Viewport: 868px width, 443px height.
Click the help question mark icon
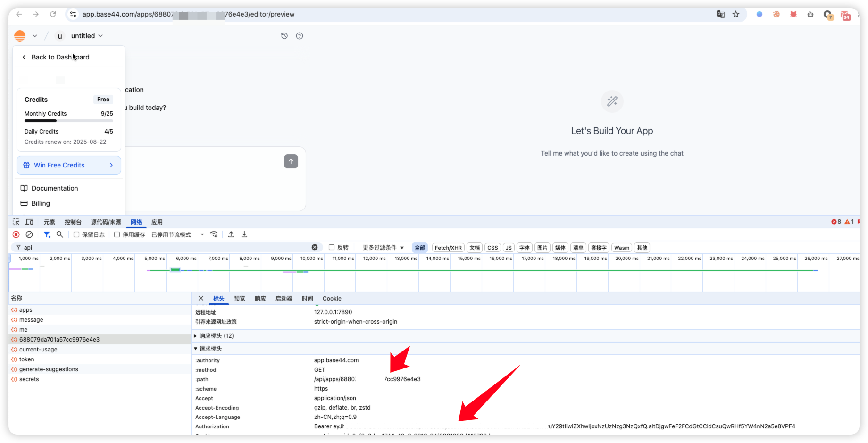[x=300, y=36]
